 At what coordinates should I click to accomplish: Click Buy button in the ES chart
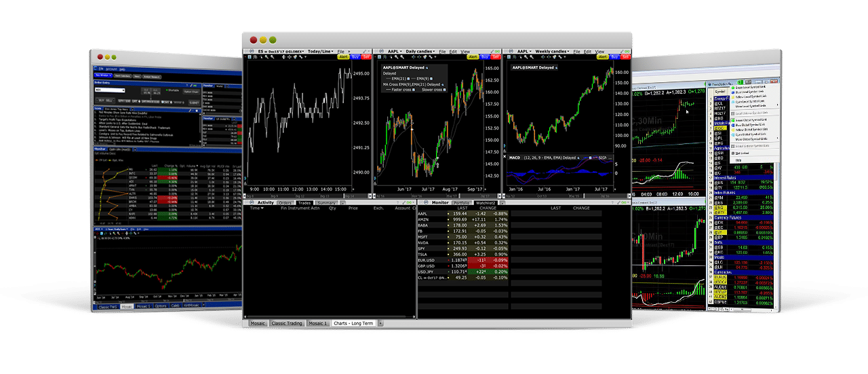pyautogui.click(x=355, y=57)
